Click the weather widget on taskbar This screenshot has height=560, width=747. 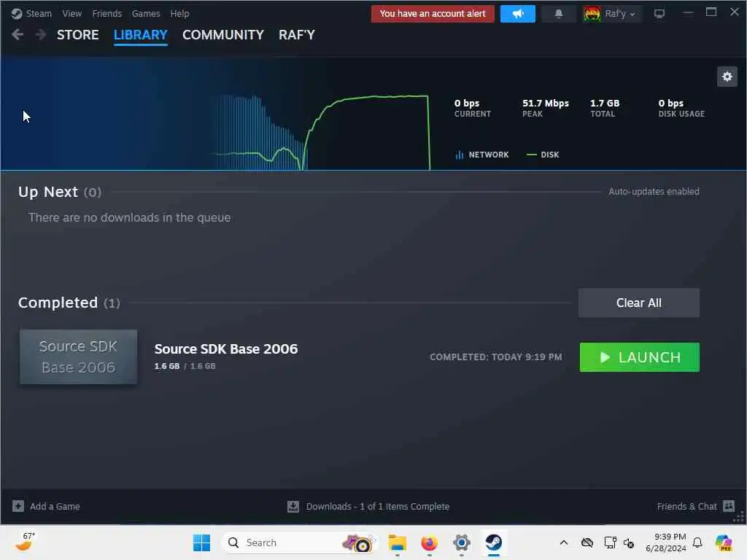[x=25, y=542]
